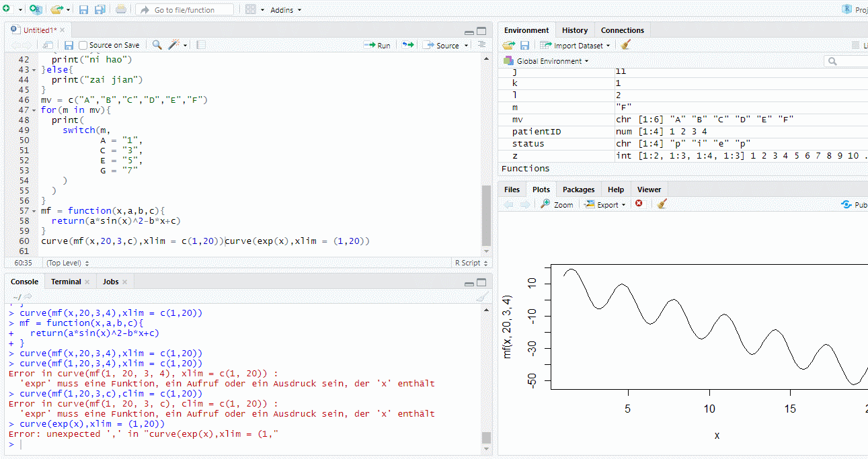This screenshot has height=459, width=868.
Task: Open Import Dataset dropdown
Action: tap(575, 45)
